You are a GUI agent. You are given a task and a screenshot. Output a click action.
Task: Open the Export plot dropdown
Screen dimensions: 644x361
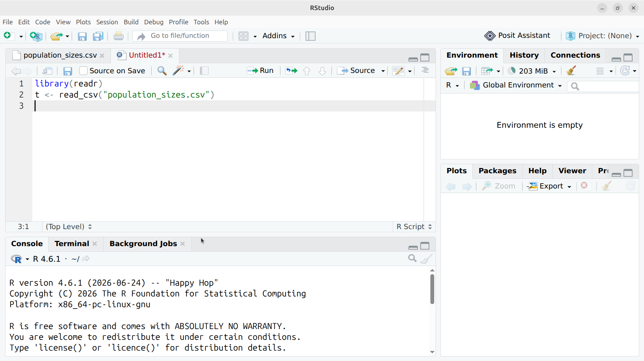click(x=549, y=186)
